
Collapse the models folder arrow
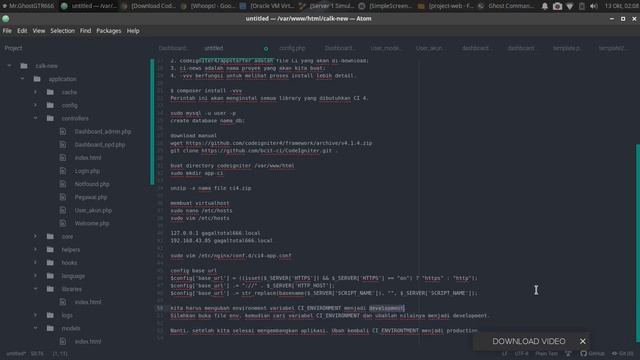coord(36,328)
